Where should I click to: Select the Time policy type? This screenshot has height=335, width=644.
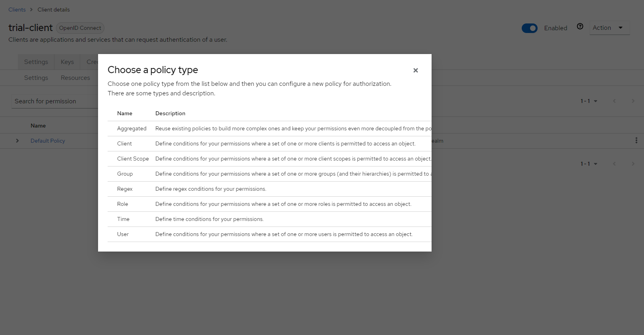[x=123, y=219]
